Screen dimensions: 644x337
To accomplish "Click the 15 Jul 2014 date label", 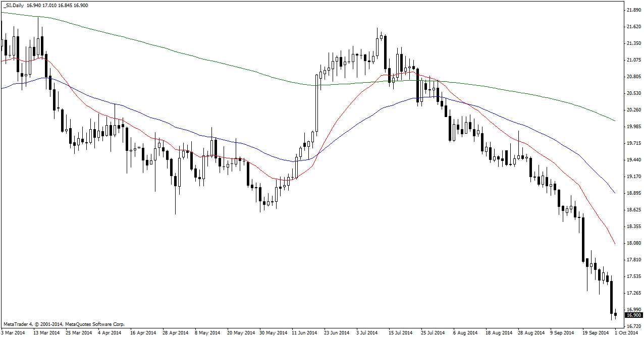I will pos(400,333).
